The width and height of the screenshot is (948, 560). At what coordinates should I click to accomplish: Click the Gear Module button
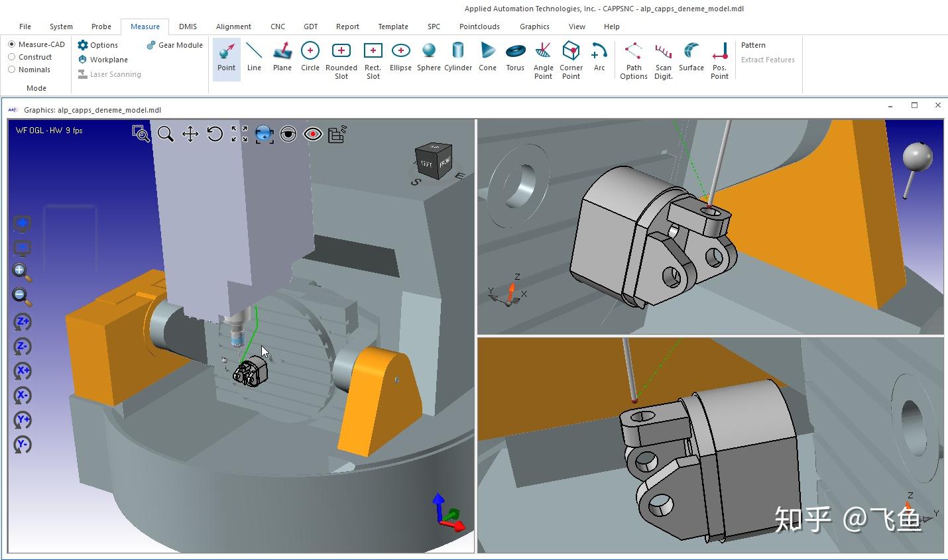174,45
